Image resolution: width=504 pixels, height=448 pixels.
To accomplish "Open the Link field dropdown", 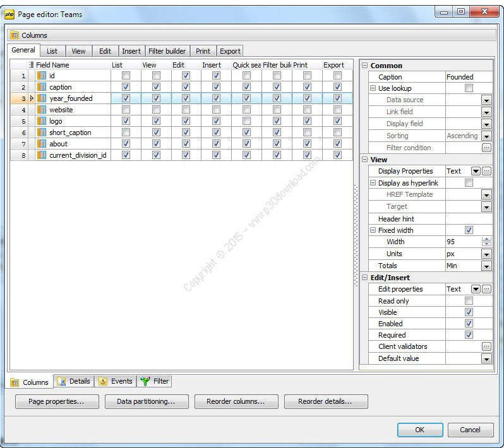I will (x=486, y=112).
